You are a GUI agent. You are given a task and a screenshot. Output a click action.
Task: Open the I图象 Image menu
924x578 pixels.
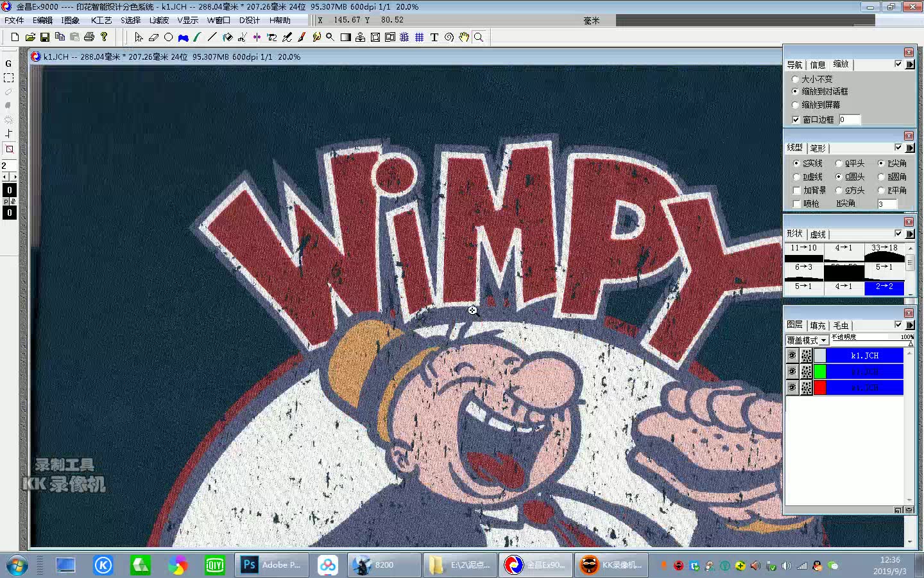coord(71,21)
